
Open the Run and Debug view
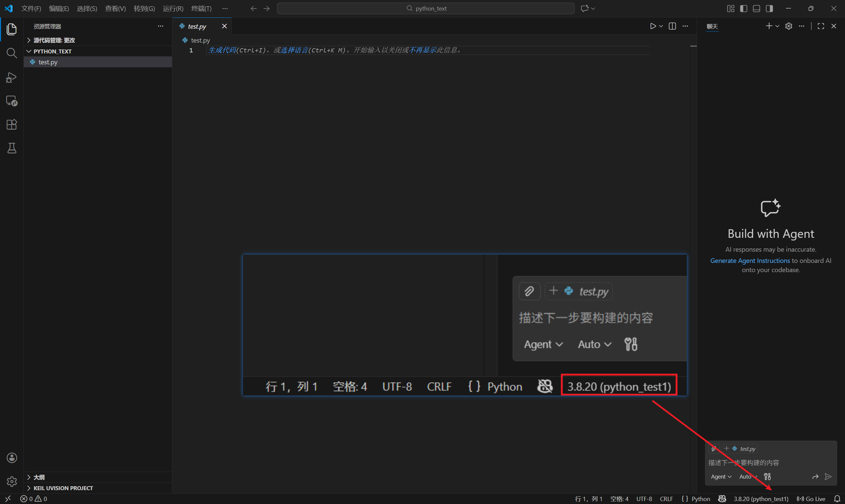click(x=12, y=78)
